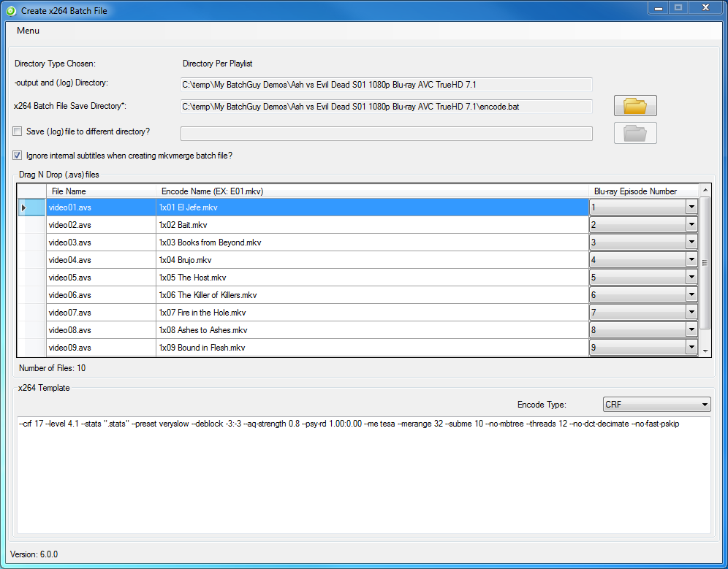728x569 pixels.
Task: Click the '1x05 The Host.mkv' cell
Action: tap(372, 278)
